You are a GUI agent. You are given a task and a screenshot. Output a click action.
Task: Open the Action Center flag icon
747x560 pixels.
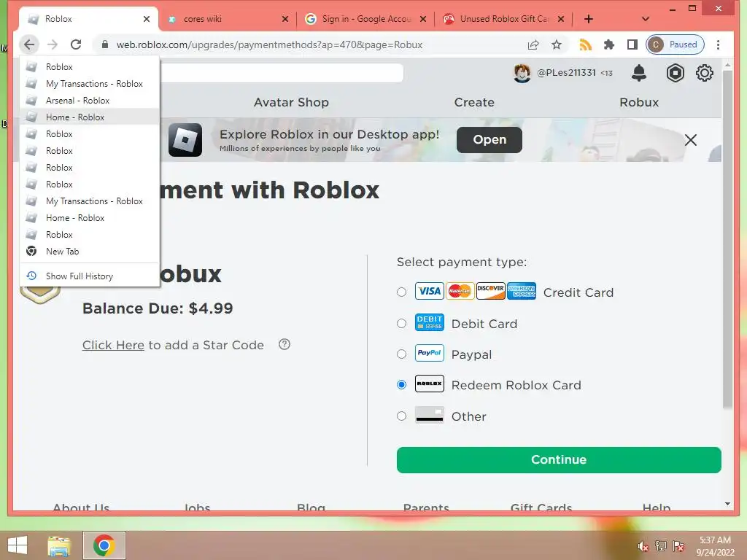[x=678, y=546]
